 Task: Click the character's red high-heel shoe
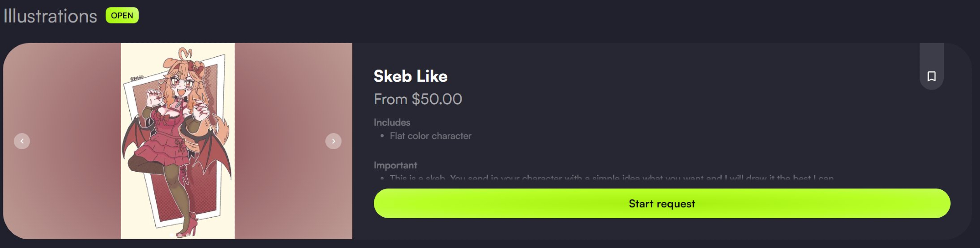pos(188,226)
